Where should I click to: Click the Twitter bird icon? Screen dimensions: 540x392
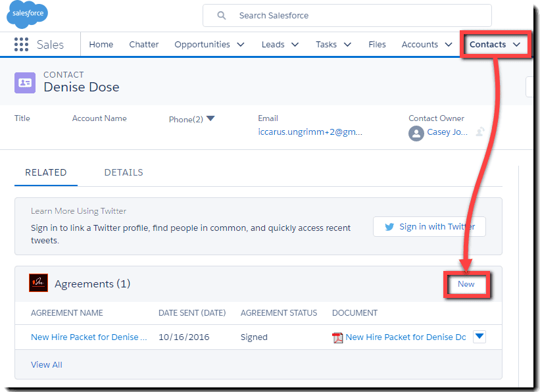(x=389, y=227)
